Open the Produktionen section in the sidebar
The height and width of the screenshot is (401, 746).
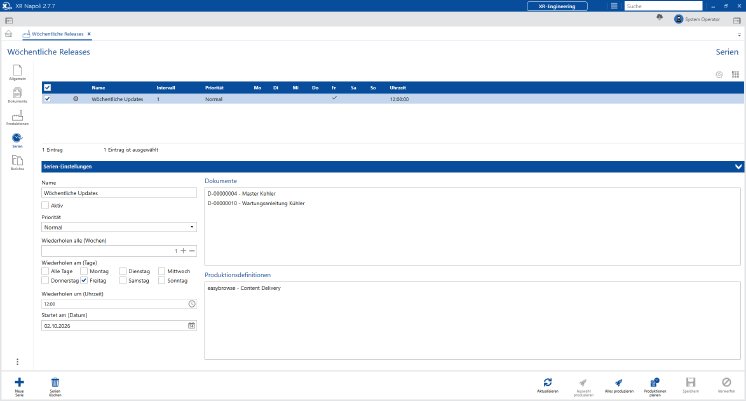pos(17,117)
